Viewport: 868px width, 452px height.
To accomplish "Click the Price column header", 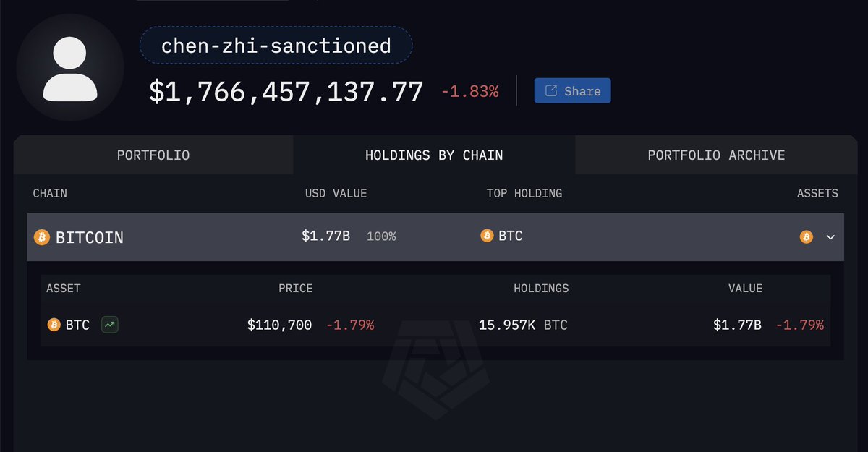I will 295,288.
